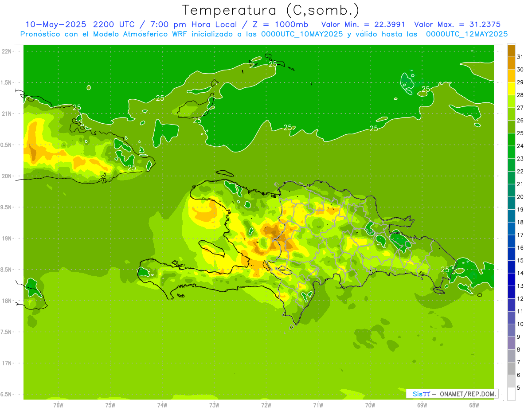Click the title 'Temperatura (C,somb.)'
The image size is (532, 411).
point(270,10)
